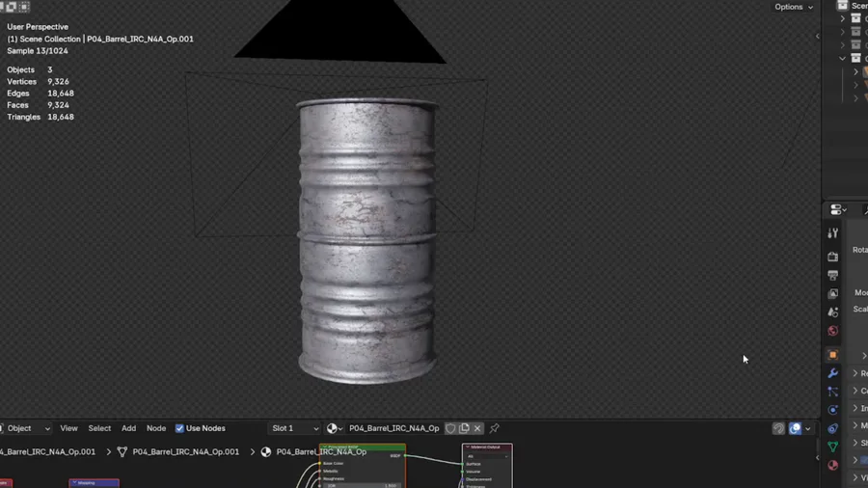Select the Mapping node header

pyautogui.click(x=94, y=482)
